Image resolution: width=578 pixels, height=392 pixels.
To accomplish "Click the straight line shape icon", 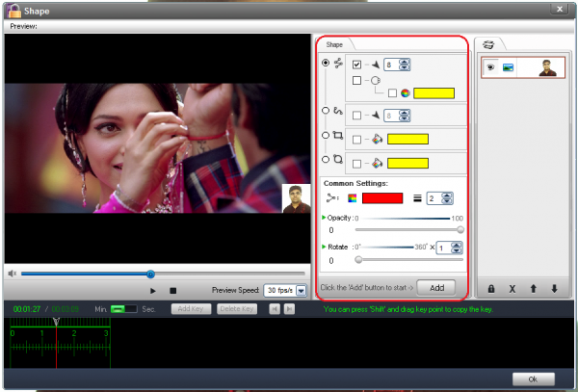I will (x=338, y=63).
